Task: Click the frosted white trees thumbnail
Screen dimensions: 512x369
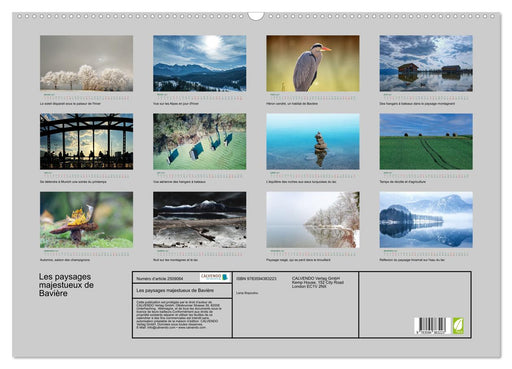Action: (86, 63)
